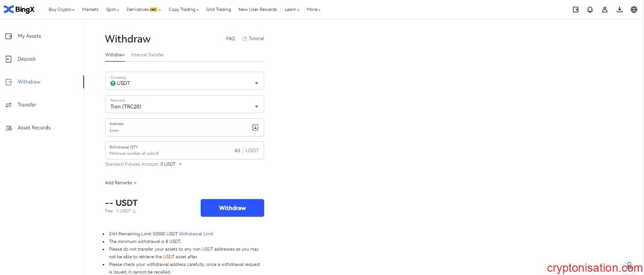Image resolution: width=644 pixels, height=275 pixels.
Task: Click the All quantity link
Action: (237, 150)
